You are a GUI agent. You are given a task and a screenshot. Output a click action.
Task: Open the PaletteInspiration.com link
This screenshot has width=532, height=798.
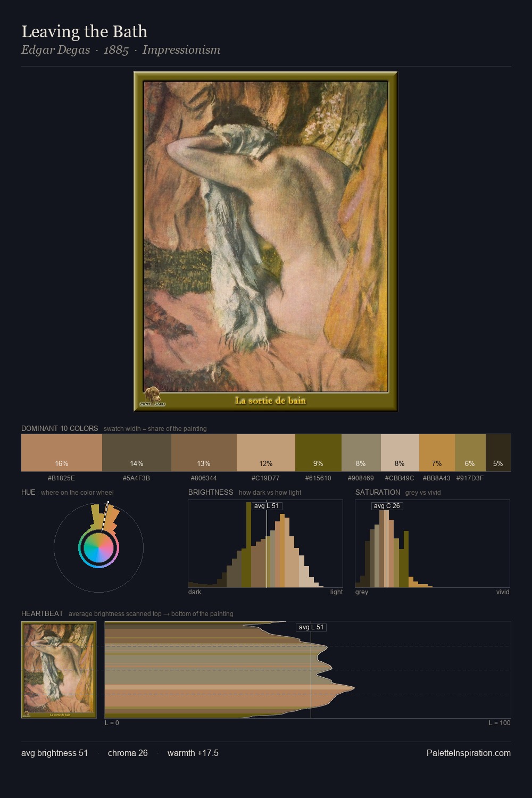point(469,753)
